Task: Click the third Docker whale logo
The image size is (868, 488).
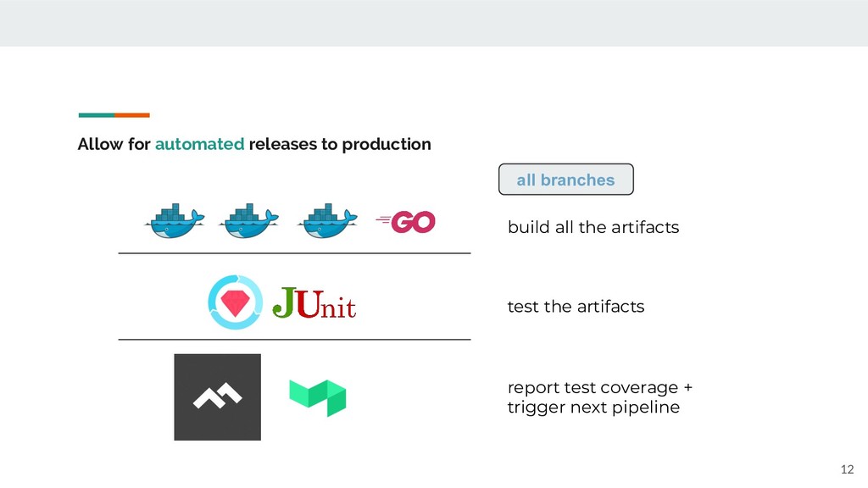Action: pyautogui.click(x=327, y=221)
